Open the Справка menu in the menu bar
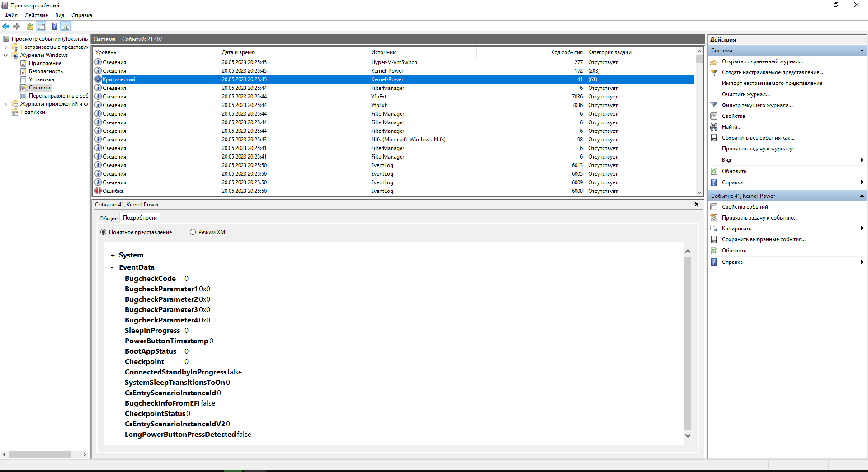This screenshot has width=868, height=472. 82,15
